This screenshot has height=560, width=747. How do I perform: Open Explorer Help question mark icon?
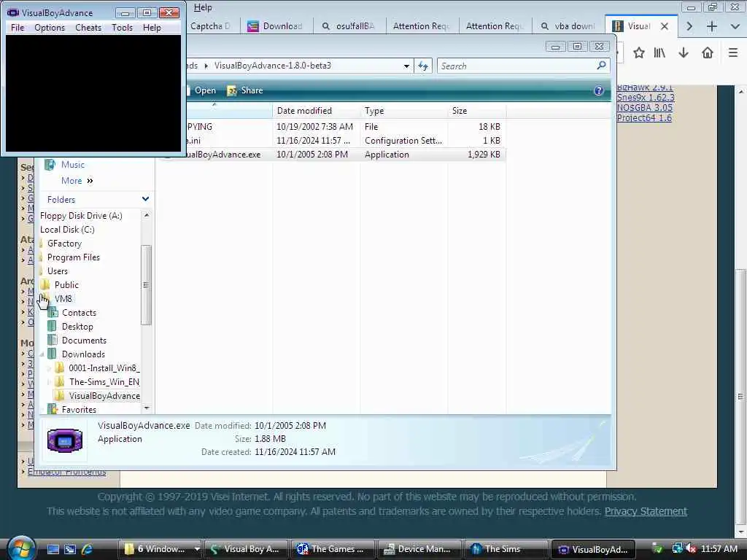tap(599, 90)
